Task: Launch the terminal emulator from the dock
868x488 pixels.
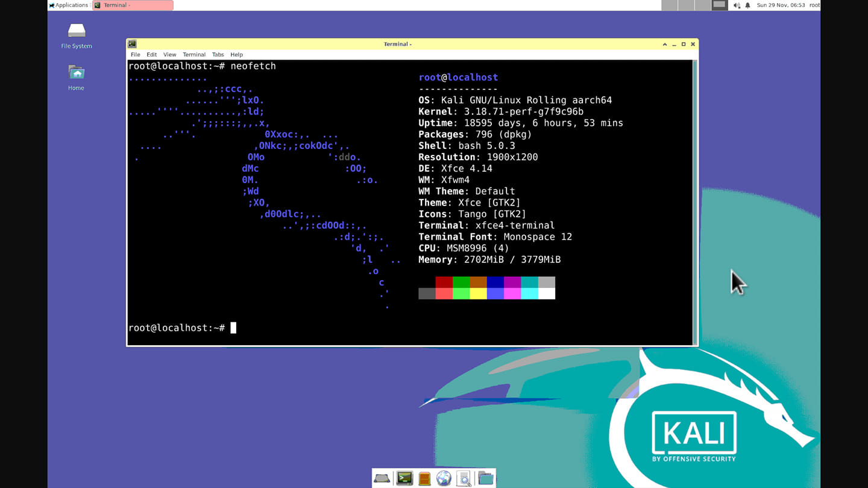Action: tap(404, 478)
